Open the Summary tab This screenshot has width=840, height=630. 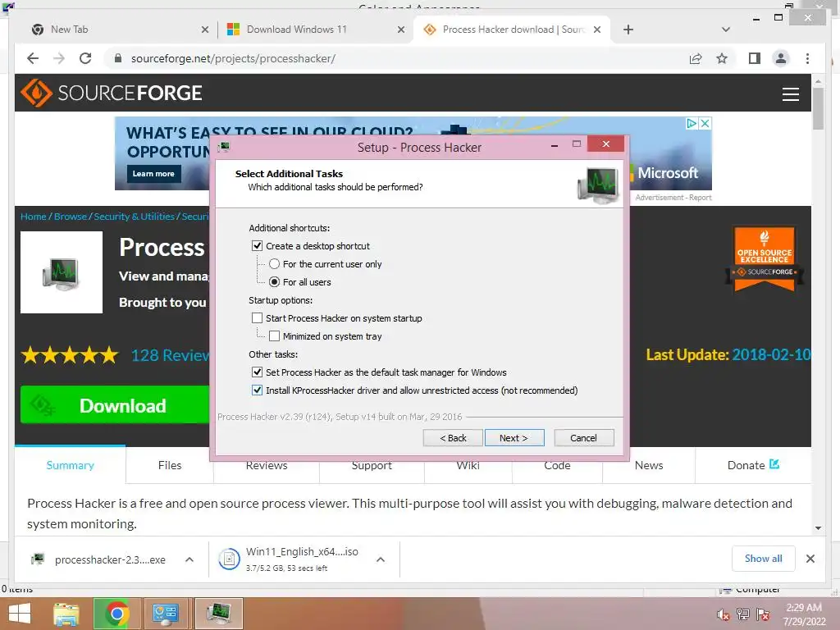71,465
